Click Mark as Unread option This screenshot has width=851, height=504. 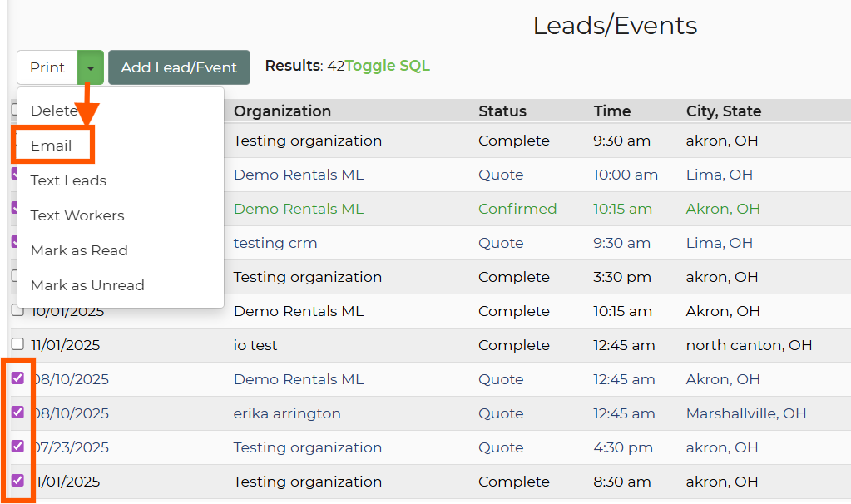87,285
